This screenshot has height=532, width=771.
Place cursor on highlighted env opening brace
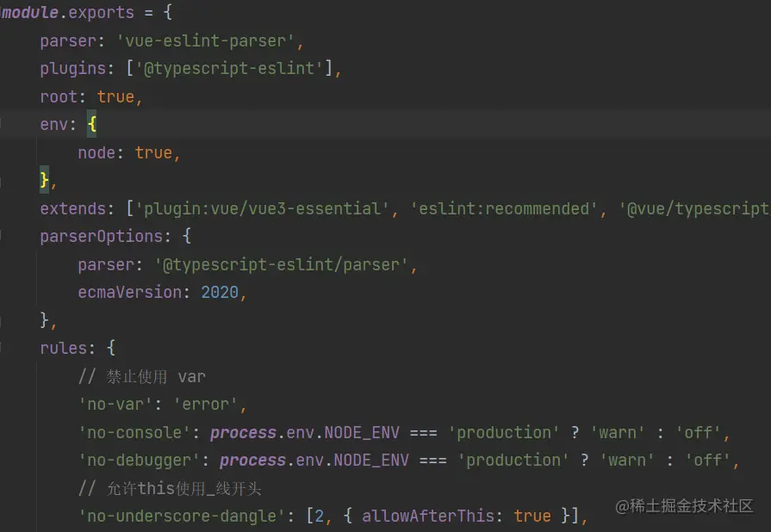tap(92, 124)
